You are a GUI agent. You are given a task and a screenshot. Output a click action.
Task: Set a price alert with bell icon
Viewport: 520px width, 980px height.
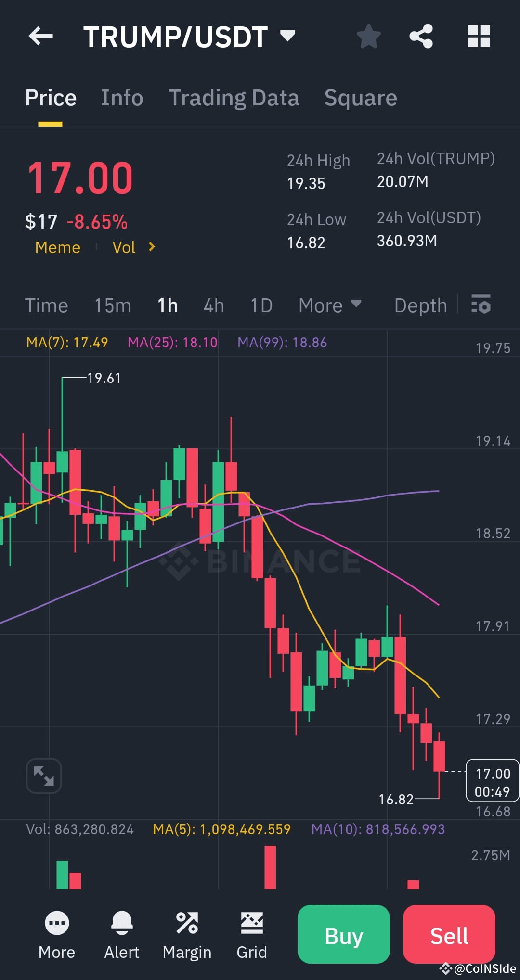[122, 923]
